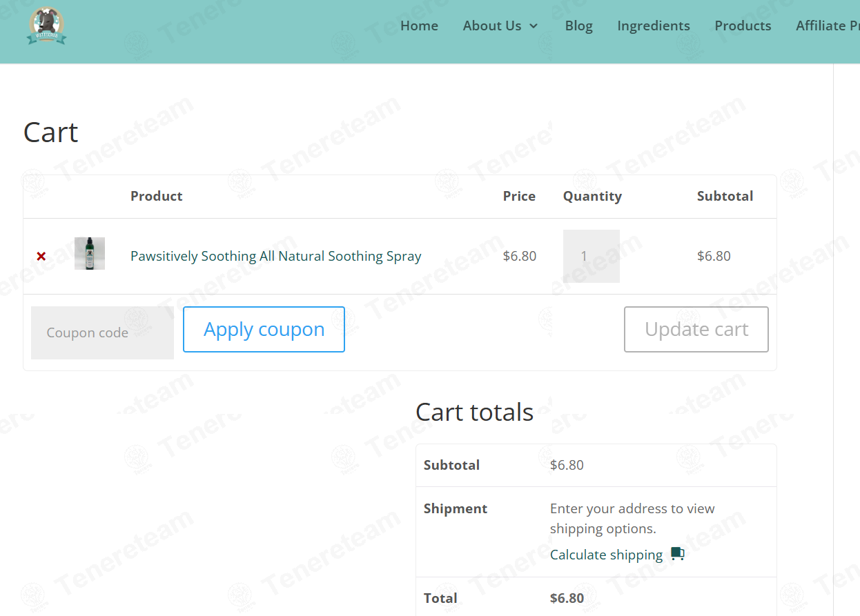Open the Blog page
This screenshot has height=616, width=860.
point(578,26)
